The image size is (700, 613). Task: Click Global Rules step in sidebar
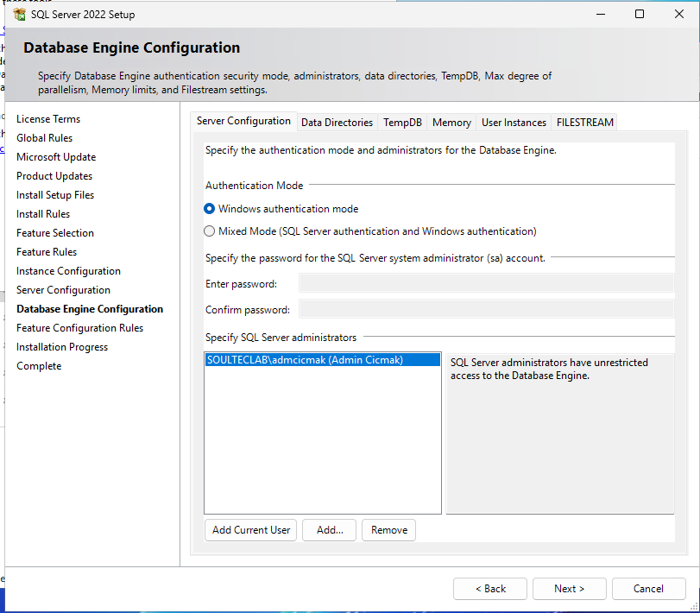[x=44, y=138]
